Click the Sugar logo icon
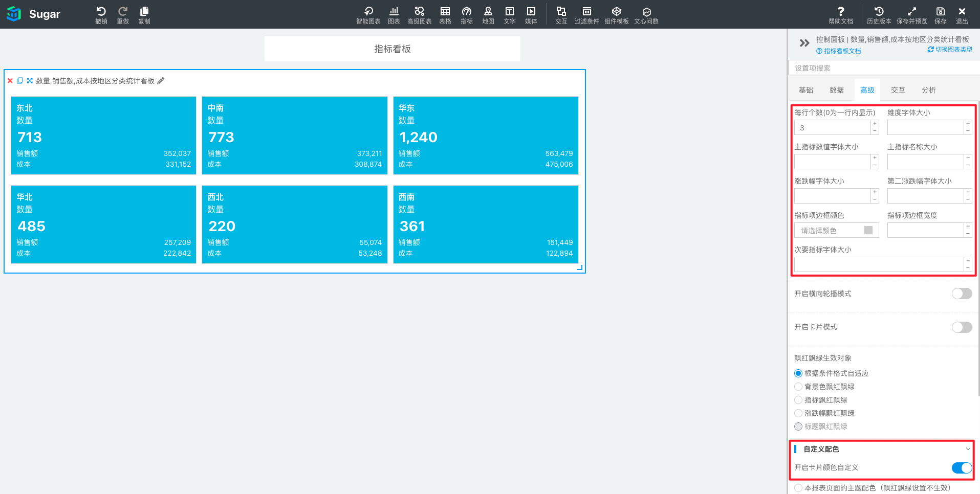 pos(14,14)
